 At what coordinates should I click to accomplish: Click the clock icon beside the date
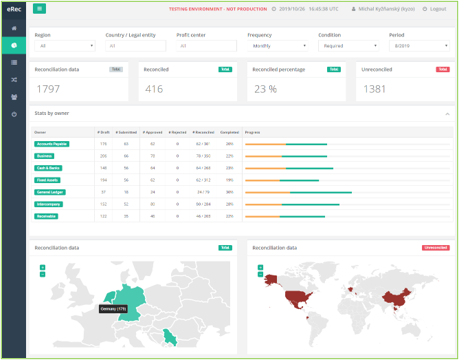pyautogui.click(x=274, y=9)
